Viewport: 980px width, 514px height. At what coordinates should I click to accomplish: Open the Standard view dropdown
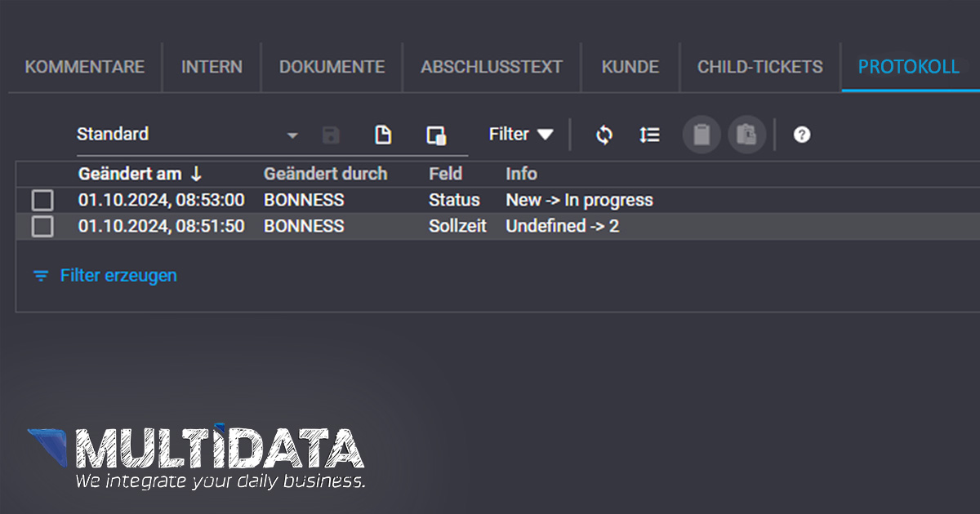pos(292,135)
